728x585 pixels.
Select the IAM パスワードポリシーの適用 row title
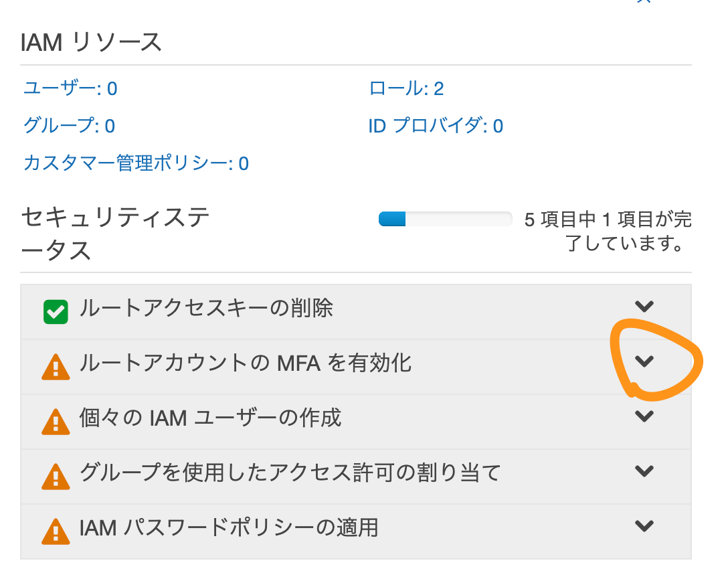229,528
